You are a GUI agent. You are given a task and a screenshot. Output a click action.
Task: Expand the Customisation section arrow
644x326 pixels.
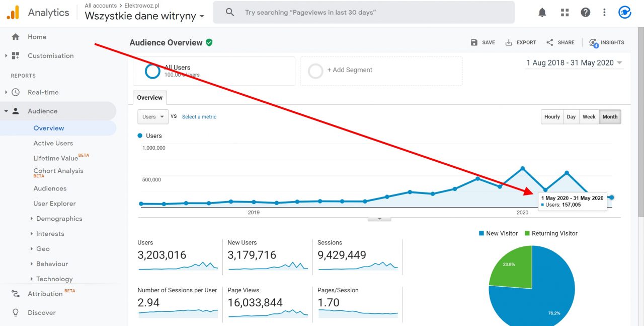[6, 56]
